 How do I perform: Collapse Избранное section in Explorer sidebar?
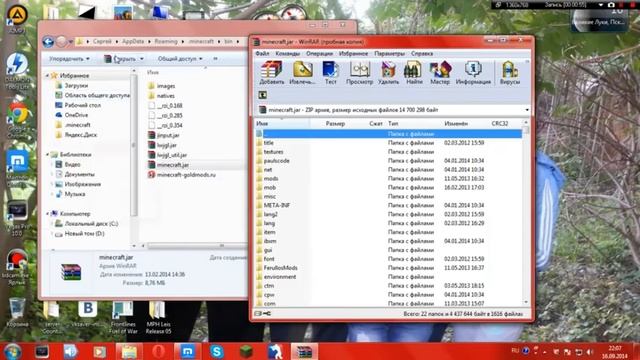click(47, 76)
